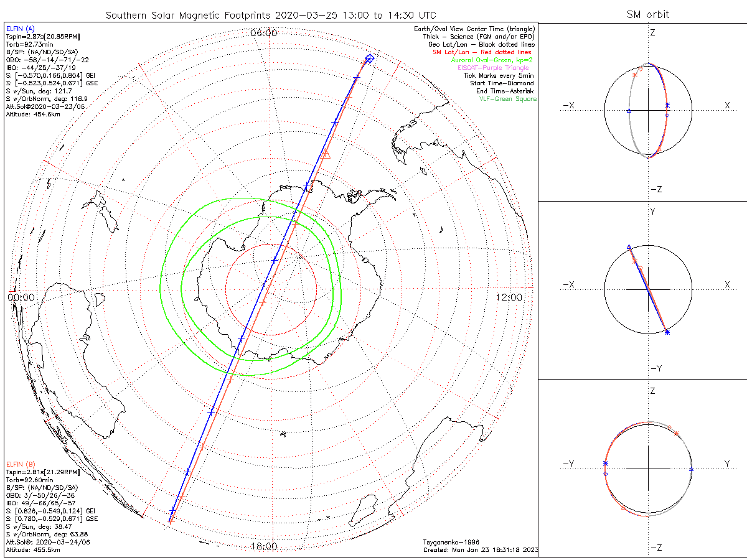The width and height of the screenshot is (747, 560).
Task: Click blue triangle marker in top SM orbit panel
Action: click(x=629, y=111)
